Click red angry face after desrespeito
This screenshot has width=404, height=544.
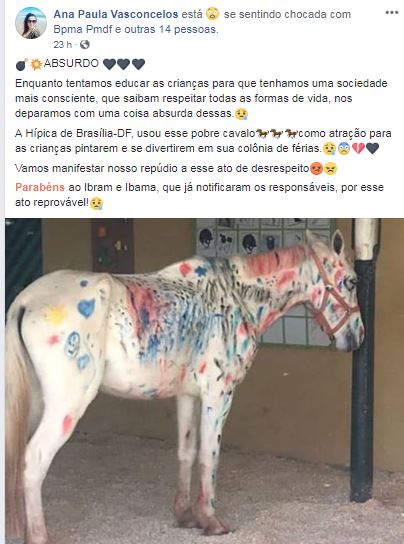tap(316, 169)
